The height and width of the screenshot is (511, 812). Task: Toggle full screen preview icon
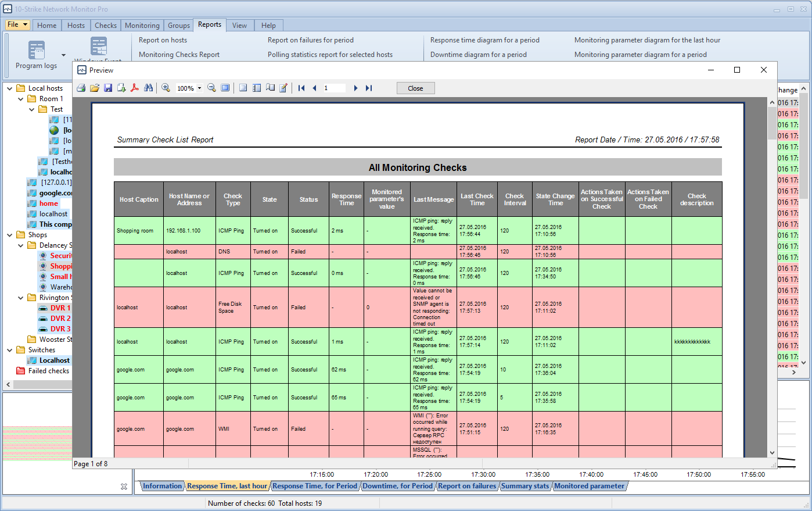pos(225,88)
